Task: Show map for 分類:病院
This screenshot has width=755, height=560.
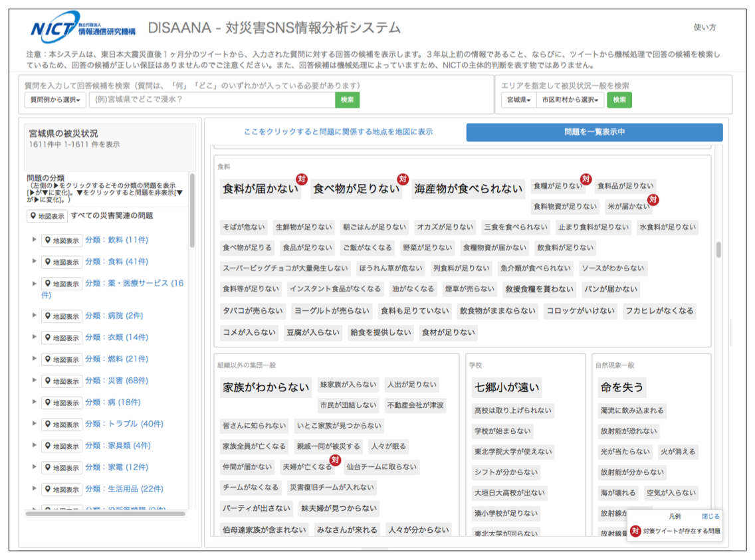Action: coord(62,316)
